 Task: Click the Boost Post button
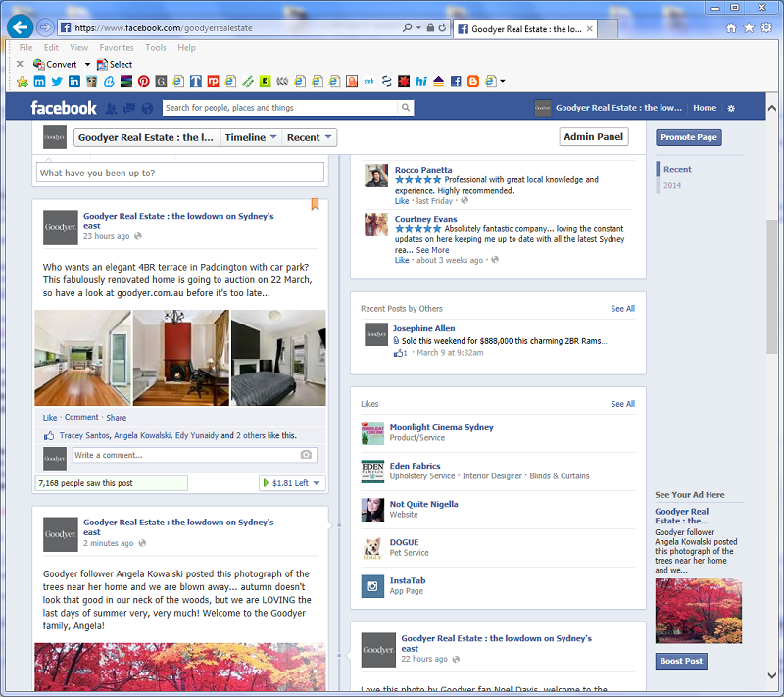point(681,661)
